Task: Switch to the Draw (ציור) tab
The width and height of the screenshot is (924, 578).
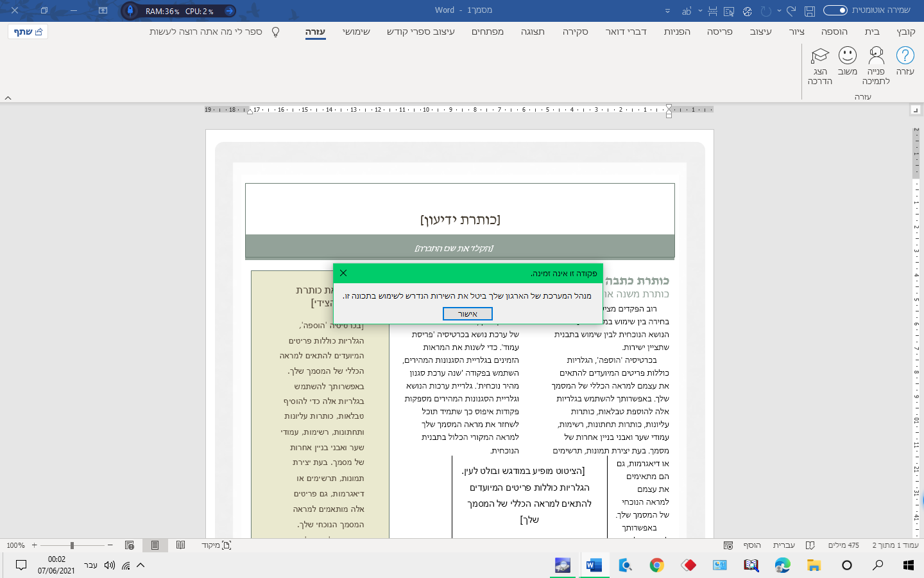Action: click(x=796, y=31)
